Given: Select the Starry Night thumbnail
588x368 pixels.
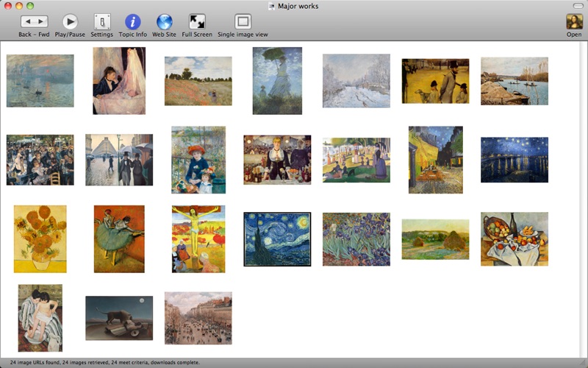Looking at the screenshot, I should click(277, 239).
